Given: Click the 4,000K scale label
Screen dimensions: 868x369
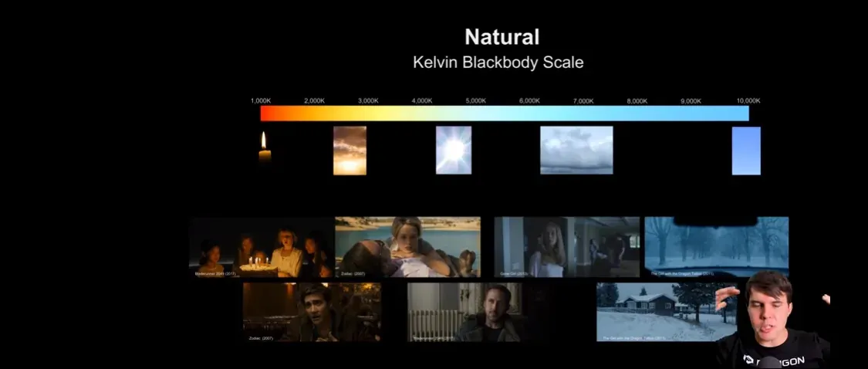Looking at the screenshot, I should pyautogui.click(x=422, y=101).
